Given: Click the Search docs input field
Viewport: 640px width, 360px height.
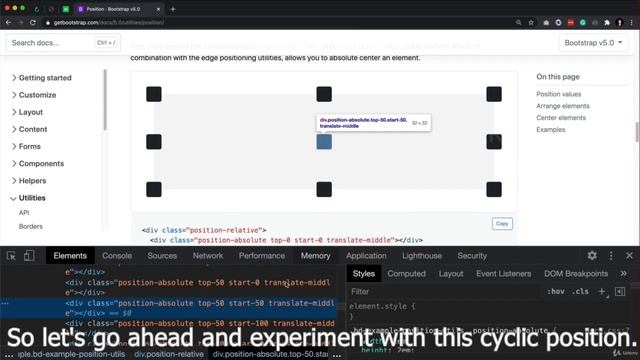Looking at the screenshot, I should pyautogui.click(x=63, y=42).
